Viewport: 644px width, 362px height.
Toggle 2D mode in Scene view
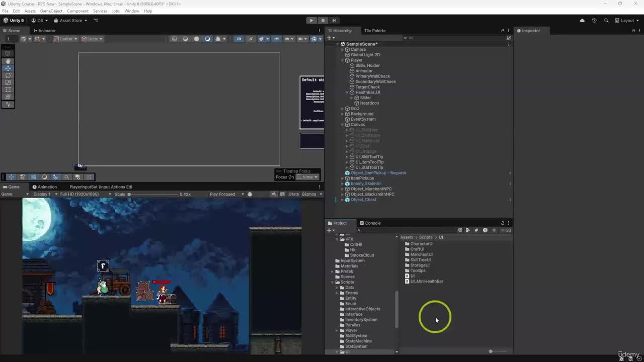click(x=238, y=39)
